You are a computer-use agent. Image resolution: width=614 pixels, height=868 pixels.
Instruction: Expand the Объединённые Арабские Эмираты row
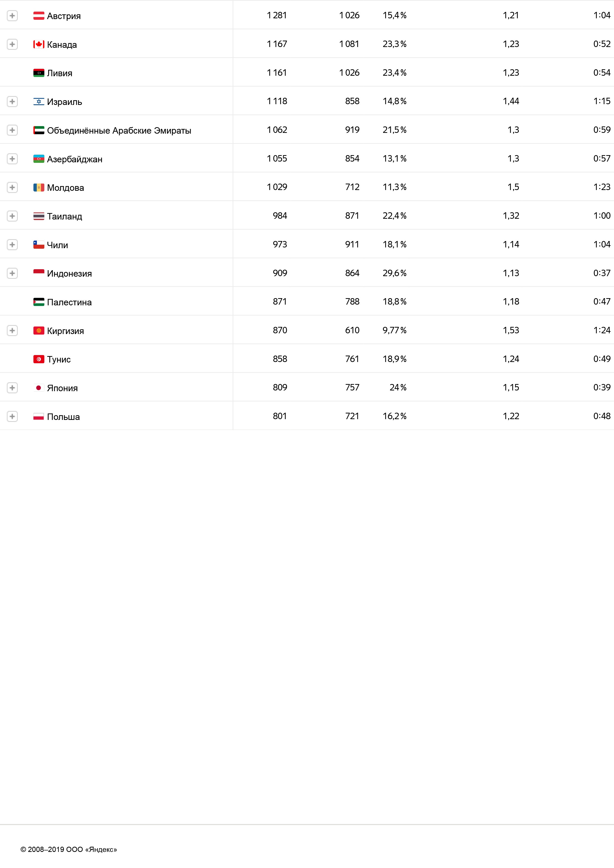[12, 130]
